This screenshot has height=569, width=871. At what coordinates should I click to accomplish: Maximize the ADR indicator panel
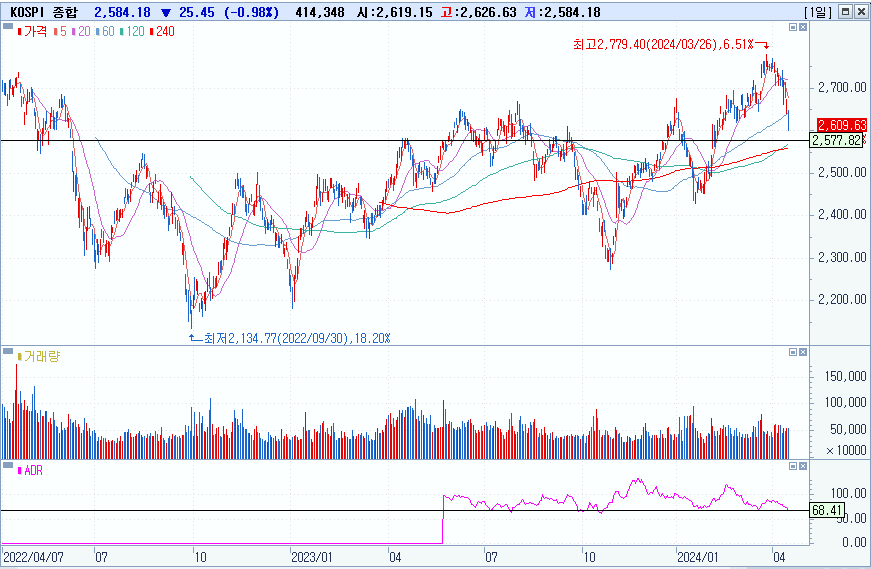(793, 466)
